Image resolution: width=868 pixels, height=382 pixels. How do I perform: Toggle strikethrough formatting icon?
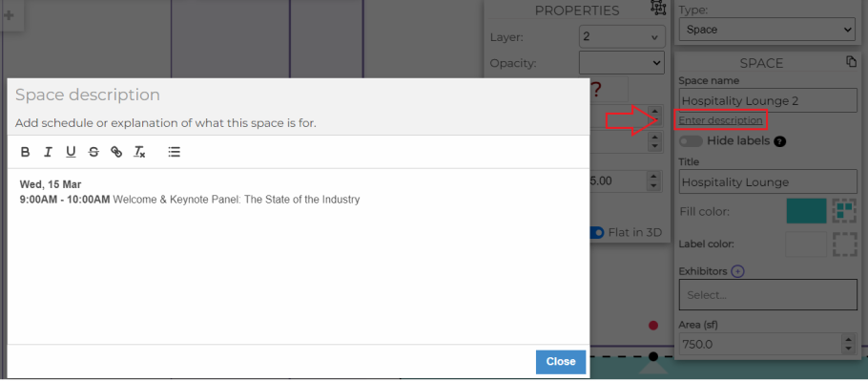point(93,152)
